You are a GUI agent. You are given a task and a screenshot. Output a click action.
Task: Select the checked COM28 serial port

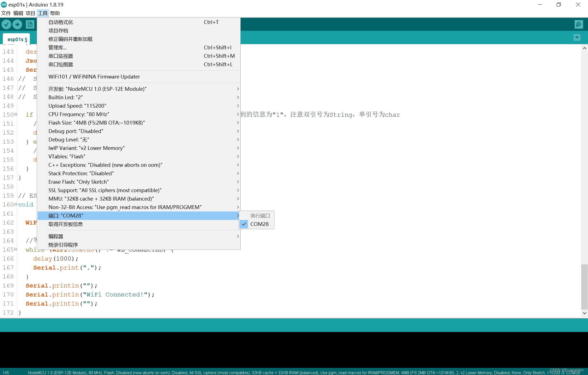tap(259, 224)
